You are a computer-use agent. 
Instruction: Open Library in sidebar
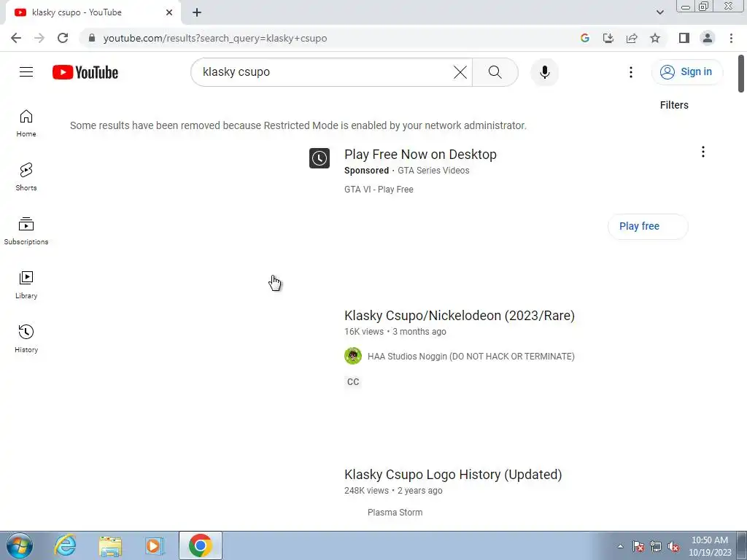pyautogui.click(x=26, y=285)
